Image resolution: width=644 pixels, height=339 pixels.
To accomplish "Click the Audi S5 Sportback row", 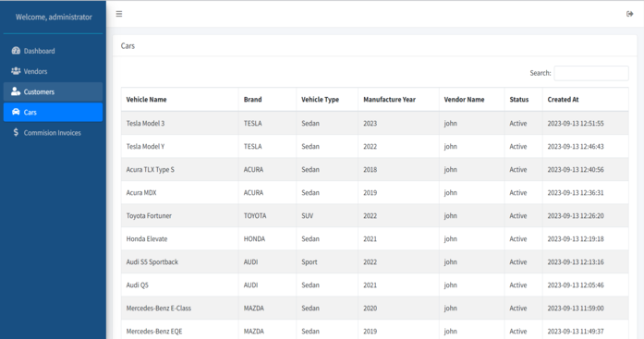I will pos(374,261).
